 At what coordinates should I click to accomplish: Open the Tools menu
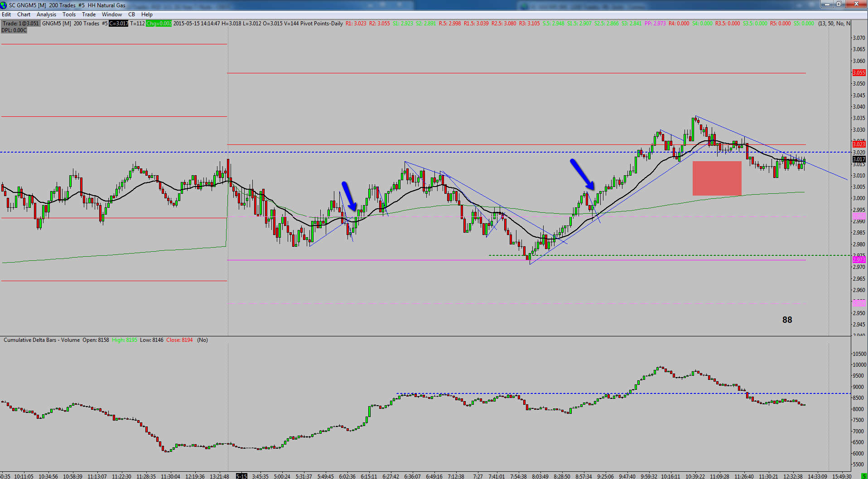pyautogui.click(x=69, y=14)
